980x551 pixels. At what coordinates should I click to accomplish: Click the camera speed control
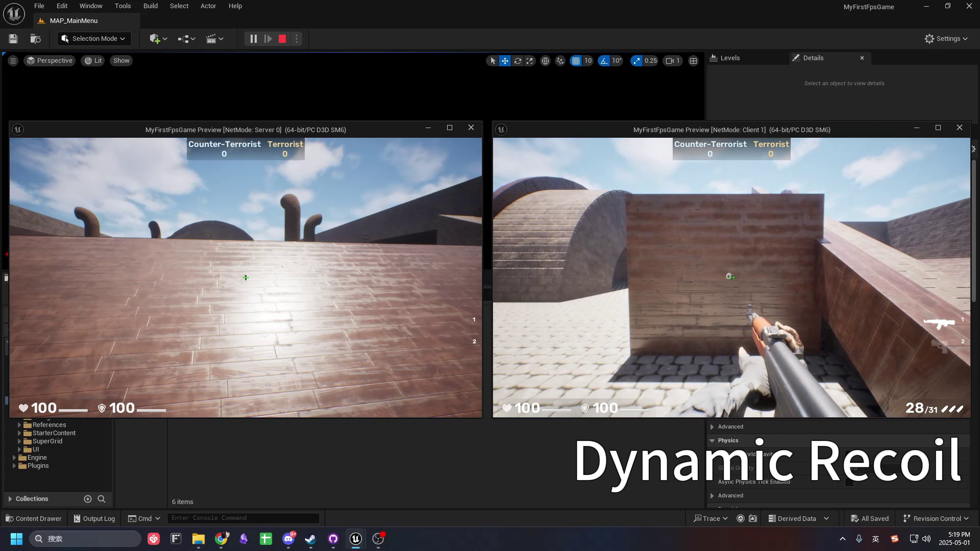tap(673, 61)
